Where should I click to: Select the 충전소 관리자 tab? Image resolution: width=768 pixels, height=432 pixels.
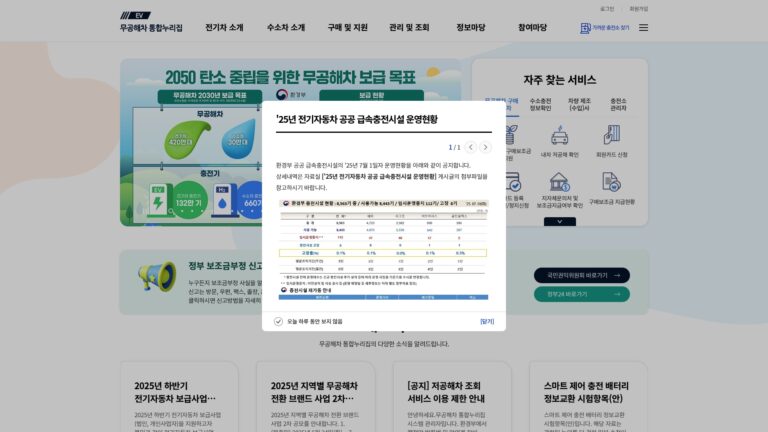pos(618,104)
